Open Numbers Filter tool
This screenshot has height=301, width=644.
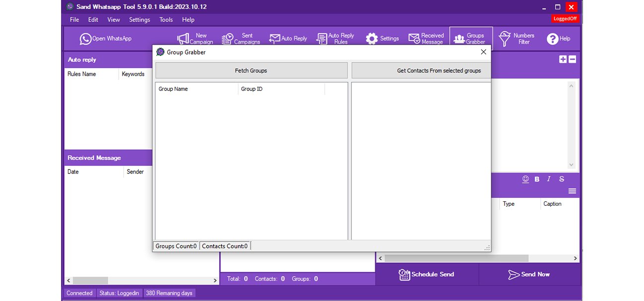pyautogui.click(x=516, y=39)
